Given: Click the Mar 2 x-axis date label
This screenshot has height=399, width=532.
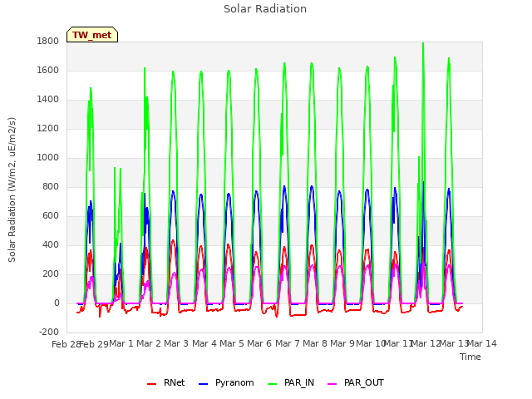Looking at the screenshot, I should pyautogui.click(x=149, y=343).
